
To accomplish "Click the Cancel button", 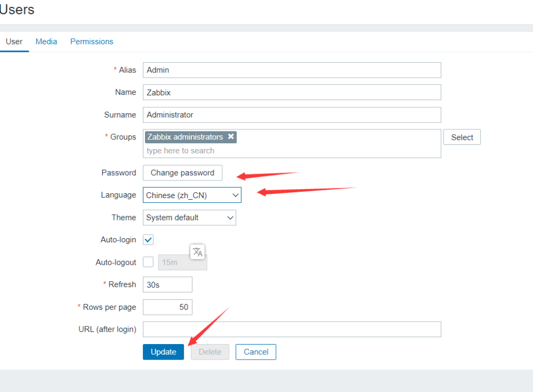I will 256,352.
